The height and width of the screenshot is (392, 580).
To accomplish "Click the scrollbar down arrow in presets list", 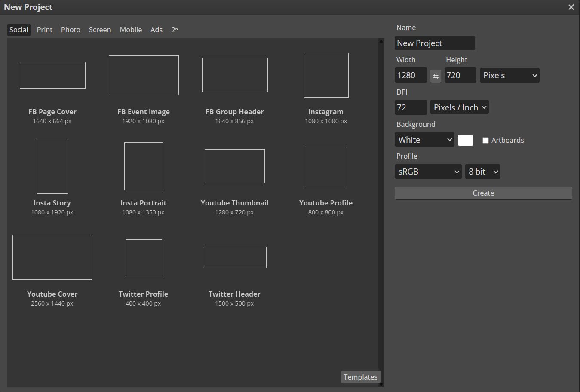I will (381, 384).
